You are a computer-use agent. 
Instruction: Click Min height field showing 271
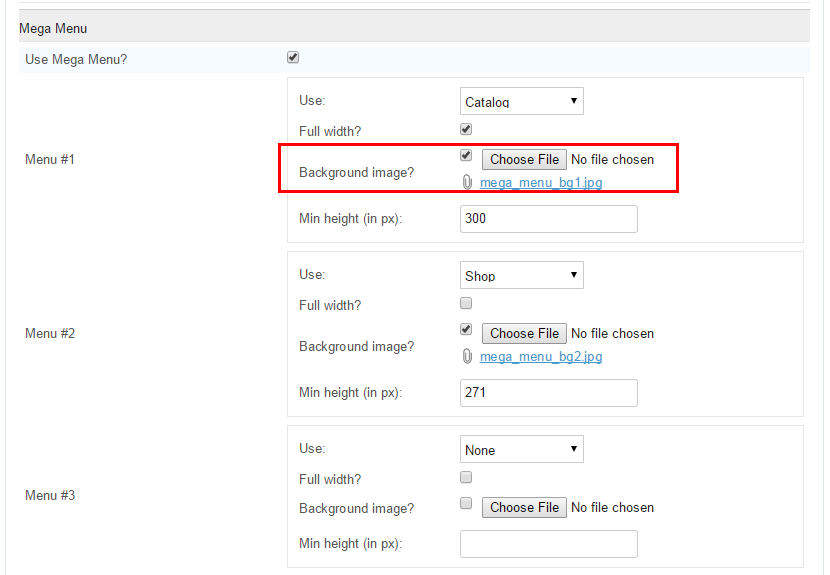[x=549, y=393]
